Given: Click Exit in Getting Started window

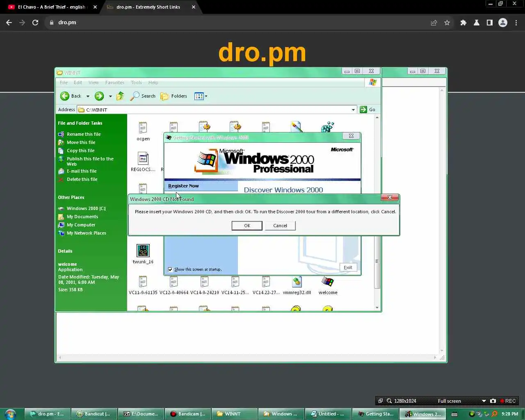Looking at the screenshot, I should point(348,267).
